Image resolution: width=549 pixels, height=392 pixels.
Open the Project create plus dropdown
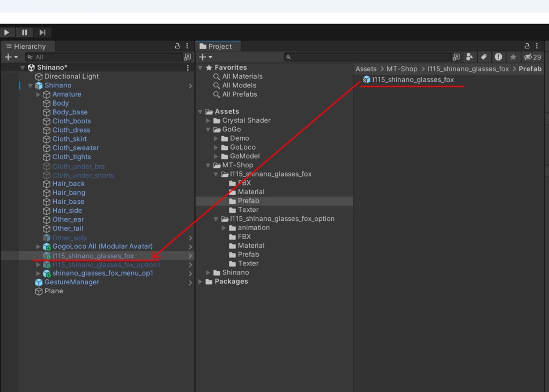click(205, 57)
